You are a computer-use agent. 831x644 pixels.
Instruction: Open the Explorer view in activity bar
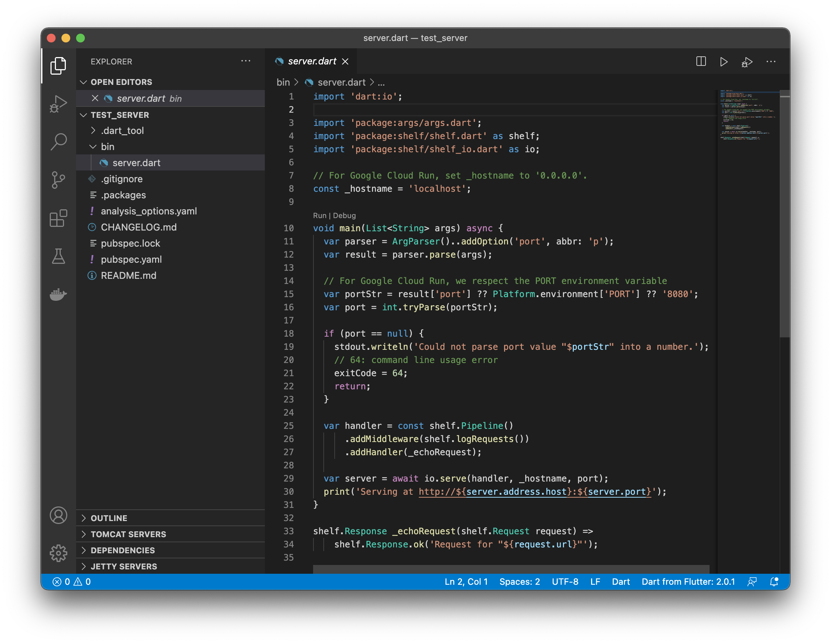click(x=58, y=65)
